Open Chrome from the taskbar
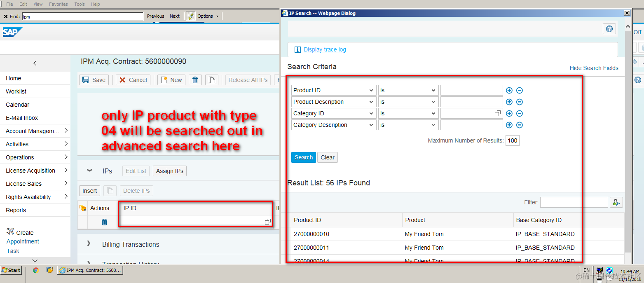This screenshot has width=644, height=283. (x=36, y=270)
